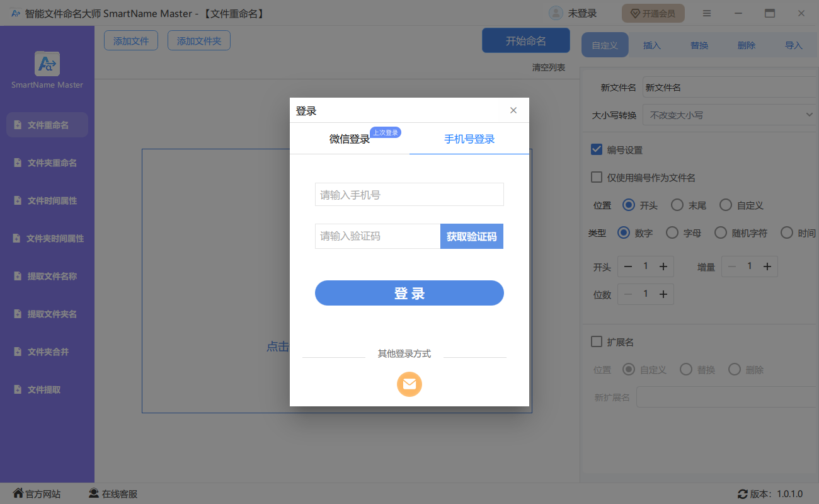Click the SmartName Master logo in sidebar
819x504 pixels.
[x=47, y=64]
